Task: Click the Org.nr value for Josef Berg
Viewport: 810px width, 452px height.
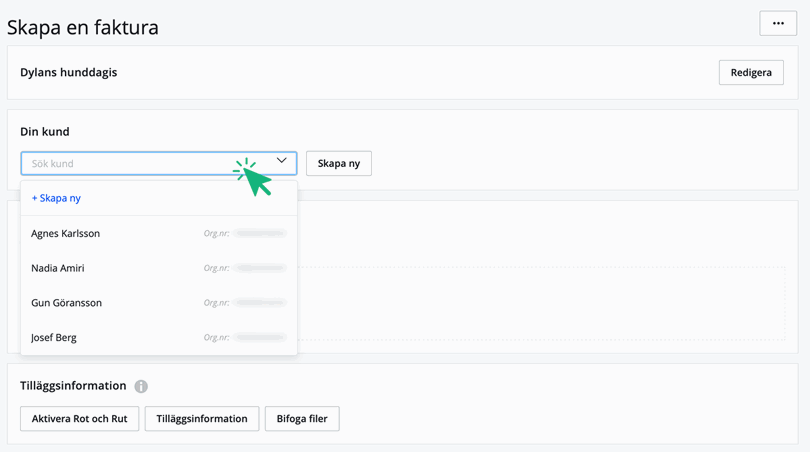Action: [x=260, y=338]
